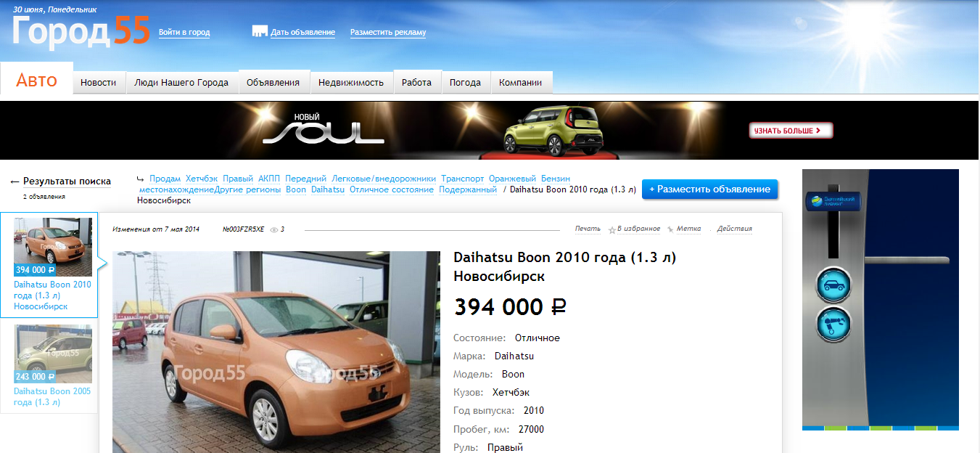Click the Оранжевый breadcrumb filter
The image size is (980, 453).
pyautogui.click(x=512, y=179)
